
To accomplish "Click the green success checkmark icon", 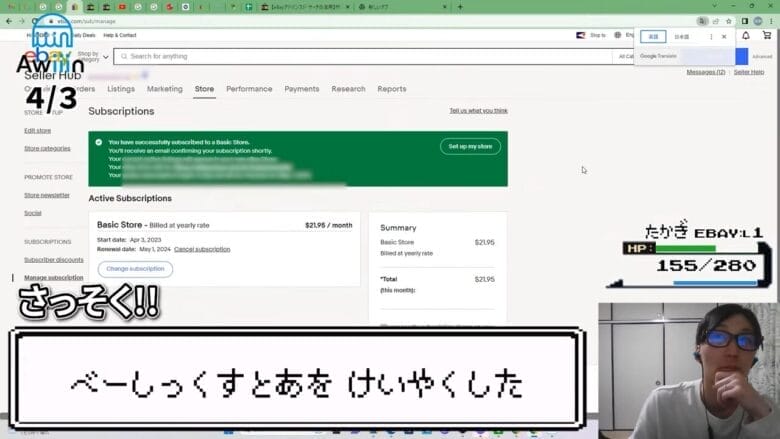I will tap(98, 142).
